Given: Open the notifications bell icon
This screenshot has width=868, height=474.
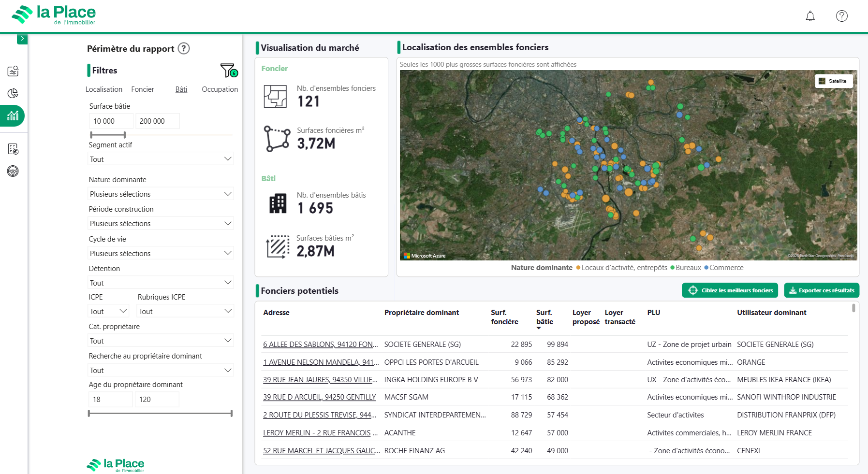Looking at the screenshot, I should [810, 16].
